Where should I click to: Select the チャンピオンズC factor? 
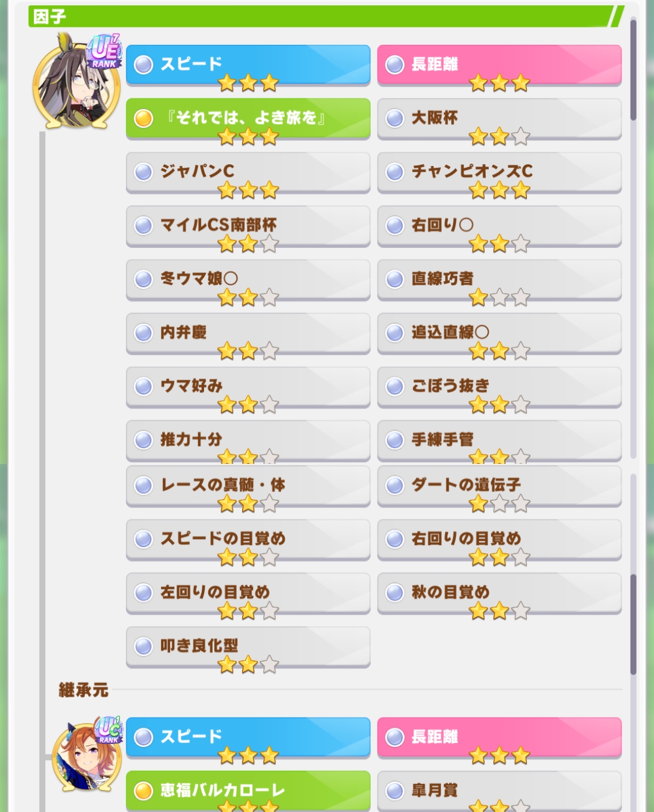tap(499, 173)
